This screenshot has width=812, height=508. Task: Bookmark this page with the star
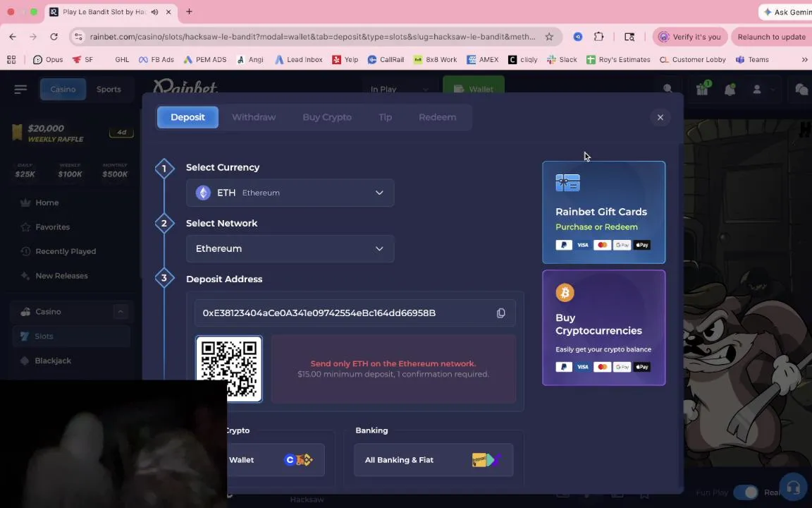click(549, 37)
